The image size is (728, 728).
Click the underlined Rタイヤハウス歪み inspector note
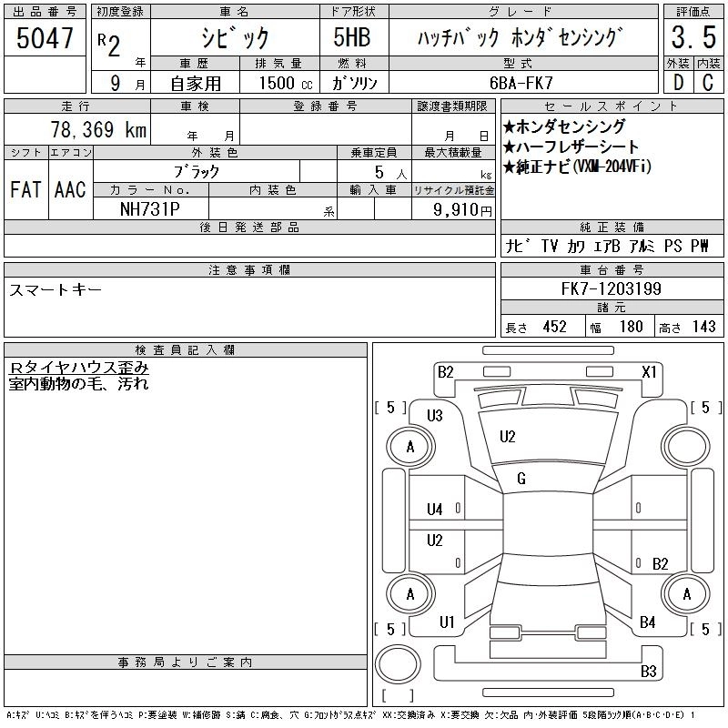coord(78,368)
